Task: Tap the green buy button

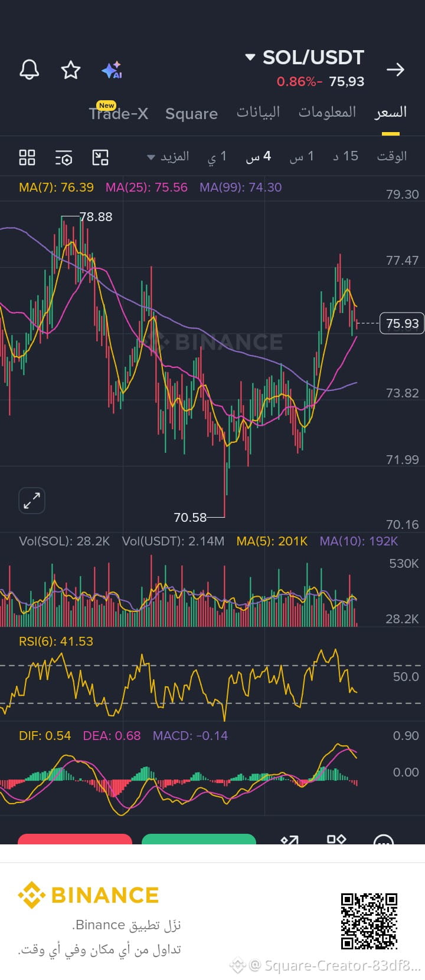Action: tap(199, 839)
